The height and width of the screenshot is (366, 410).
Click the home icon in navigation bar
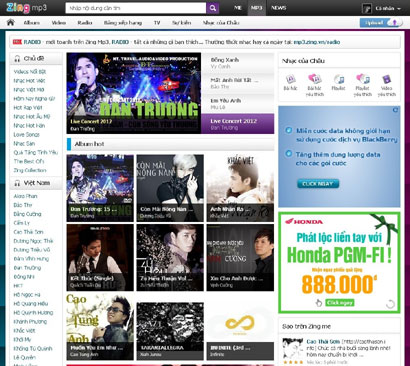pyautogui.click(x=11, y=22)
